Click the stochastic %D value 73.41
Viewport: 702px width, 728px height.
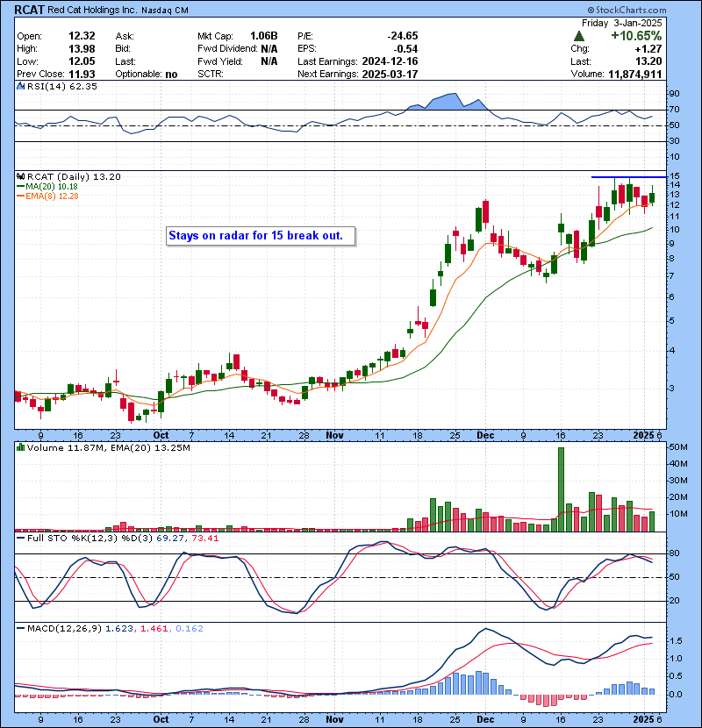[x=204, y=539]
